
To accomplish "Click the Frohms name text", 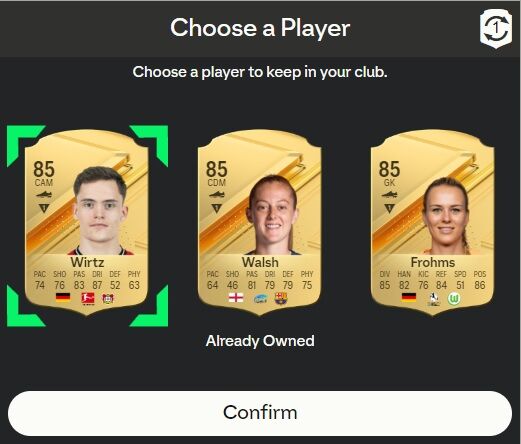I will point(433,262).
